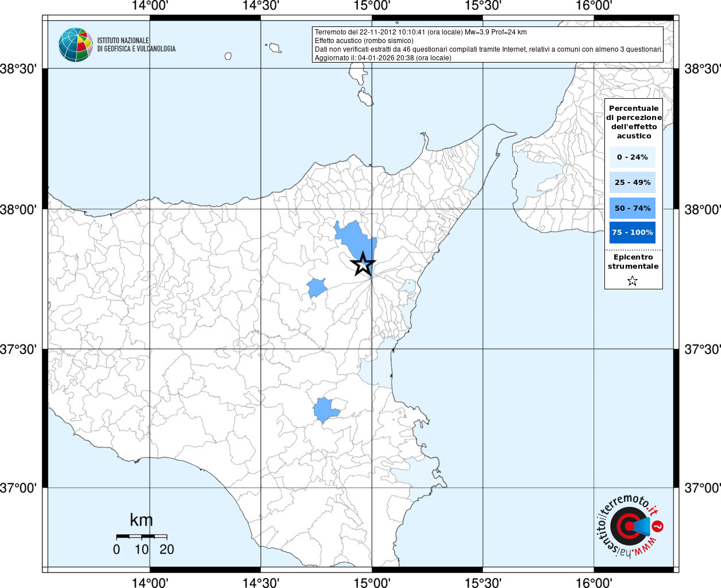Select the 0 - 24% legend swatch

click(x=633, y=157)
